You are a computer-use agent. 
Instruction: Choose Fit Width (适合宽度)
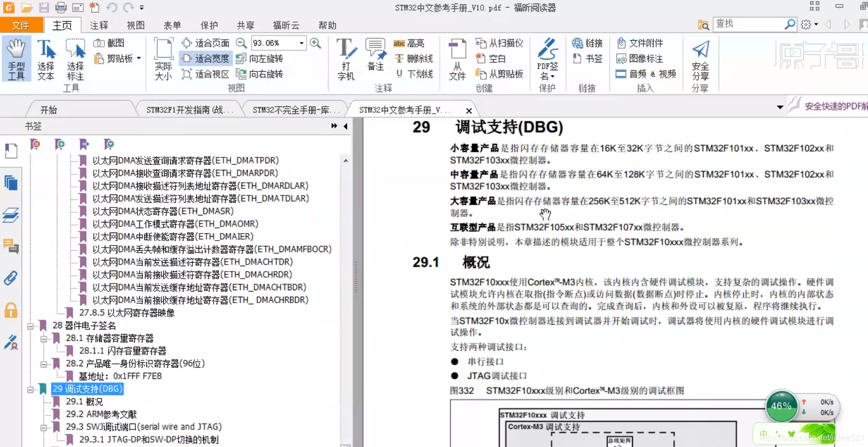205,59
